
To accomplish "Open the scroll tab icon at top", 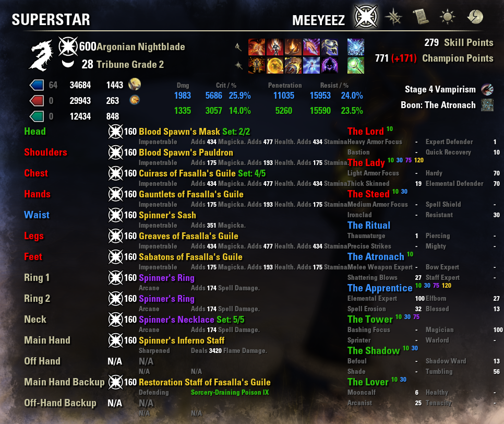I will [421, 17].
